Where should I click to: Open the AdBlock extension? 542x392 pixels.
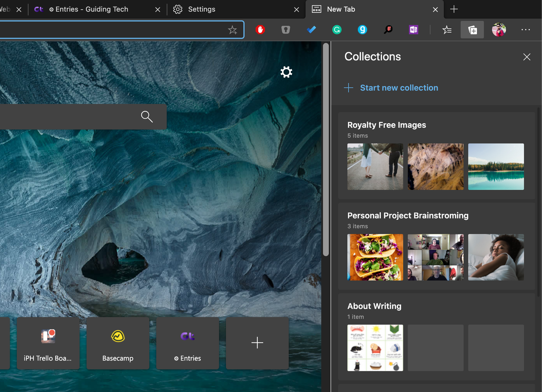click(x=260, y=30)
